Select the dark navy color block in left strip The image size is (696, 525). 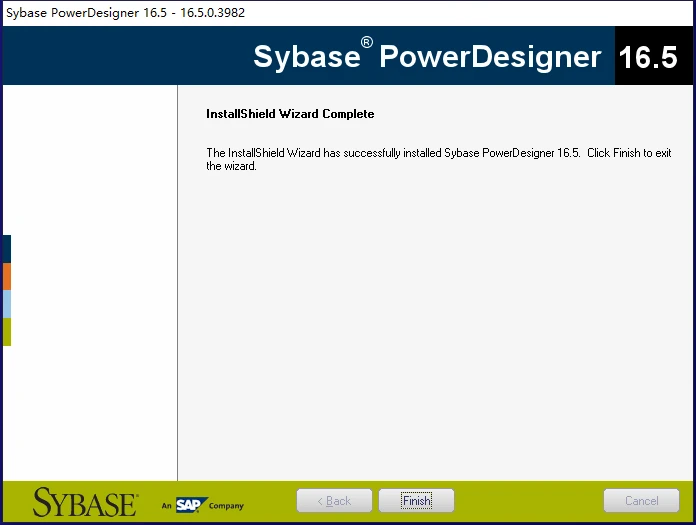7,249
